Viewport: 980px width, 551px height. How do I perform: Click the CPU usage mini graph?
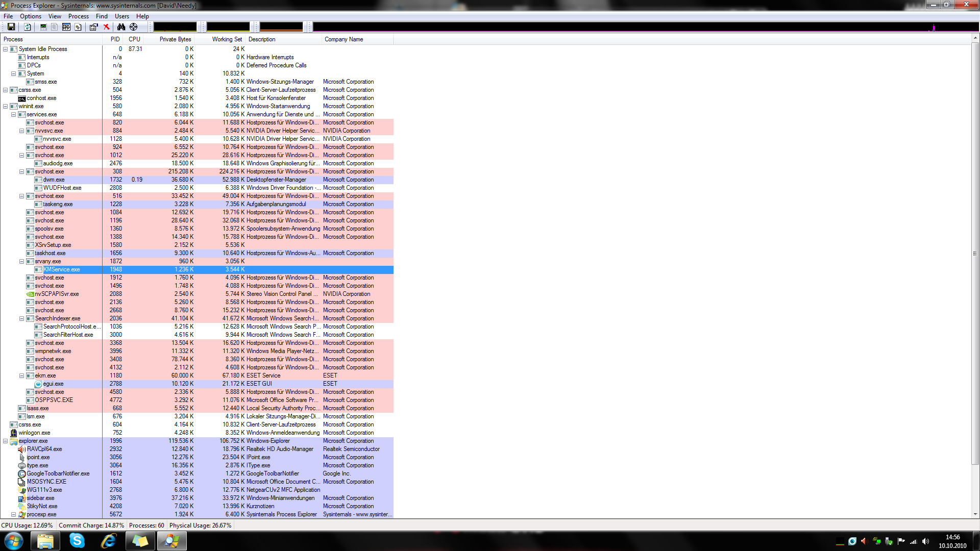tap(175, 27)
